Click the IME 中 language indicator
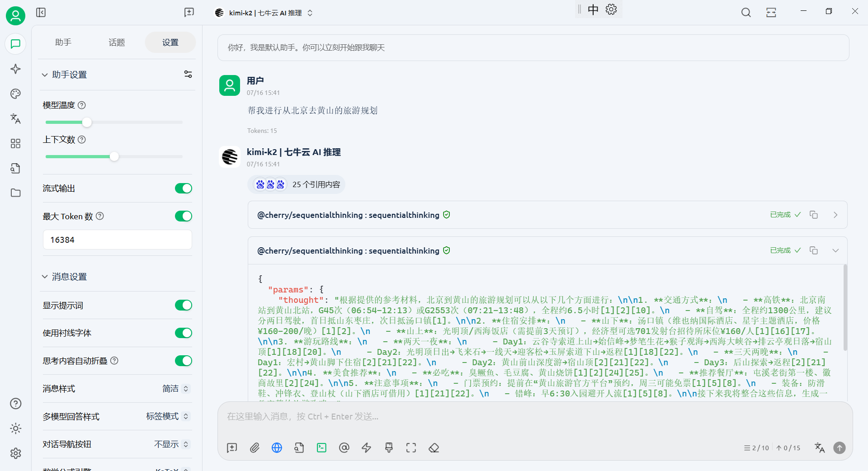Viewport: 868px width, 471px height. (593, 9)
